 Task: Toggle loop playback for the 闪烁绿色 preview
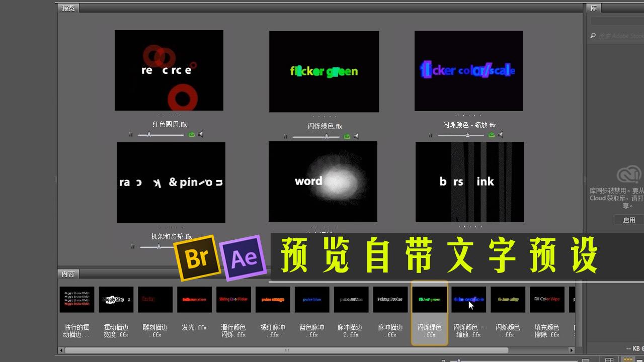347,136
